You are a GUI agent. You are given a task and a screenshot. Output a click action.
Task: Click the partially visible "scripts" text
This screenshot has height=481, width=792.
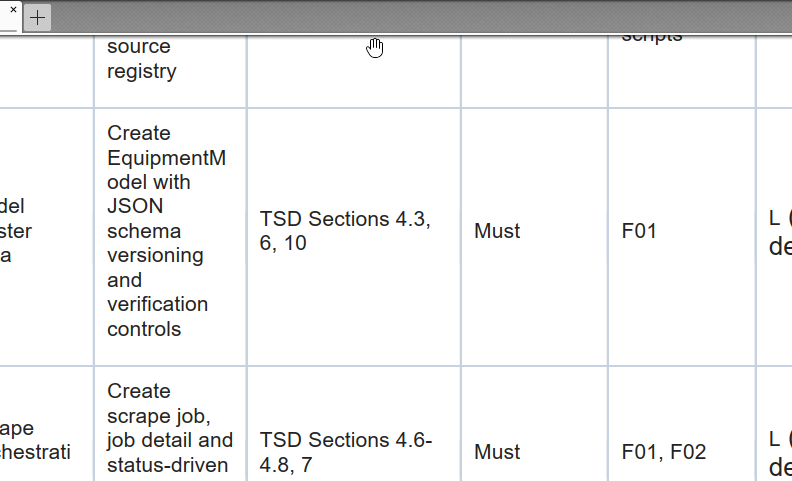point(651,37)
